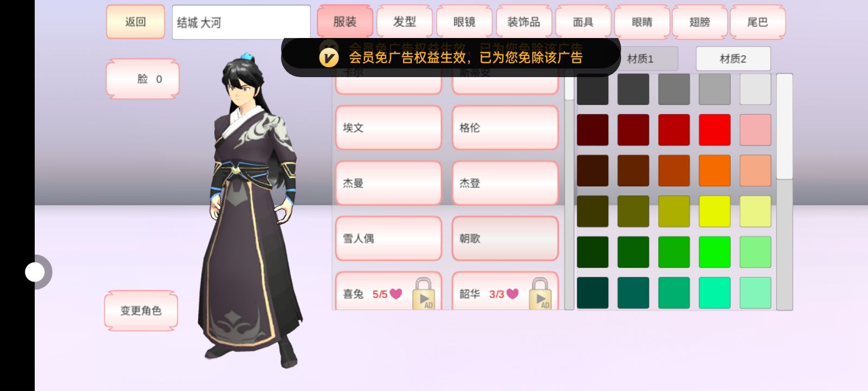This screenshot has height=391, width=868.
Task: Click the pink heart next to 5/5
Action: pyautogui.click(x=396, y=294)
